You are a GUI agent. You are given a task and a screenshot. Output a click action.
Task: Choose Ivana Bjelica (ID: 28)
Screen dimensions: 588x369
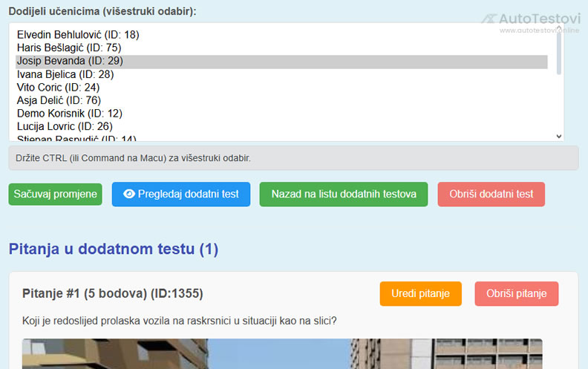click(65, 74)
